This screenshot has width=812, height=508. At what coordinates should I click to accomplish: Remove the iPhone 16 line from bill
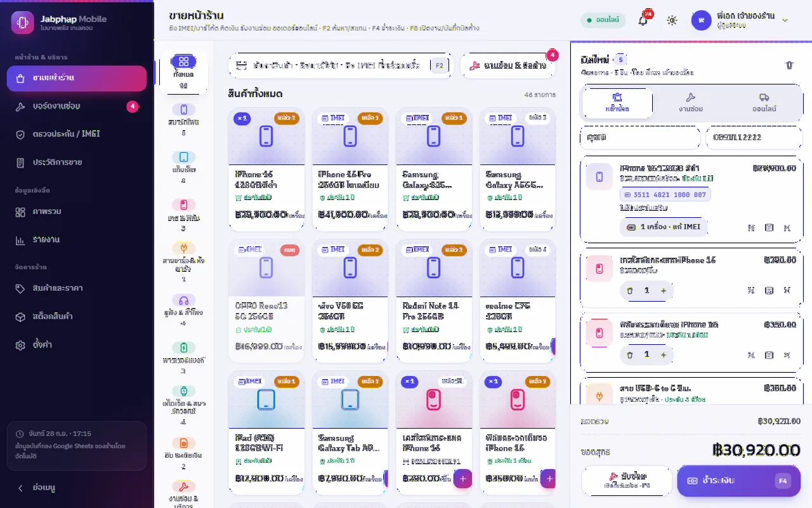click(x=787, y=227)
